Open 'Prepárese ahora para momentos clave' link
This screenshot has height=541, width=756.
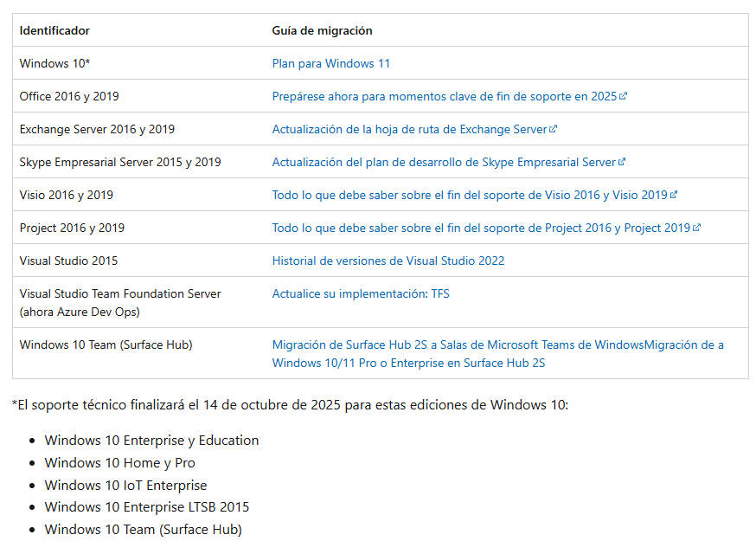click(x=444, y=96)
